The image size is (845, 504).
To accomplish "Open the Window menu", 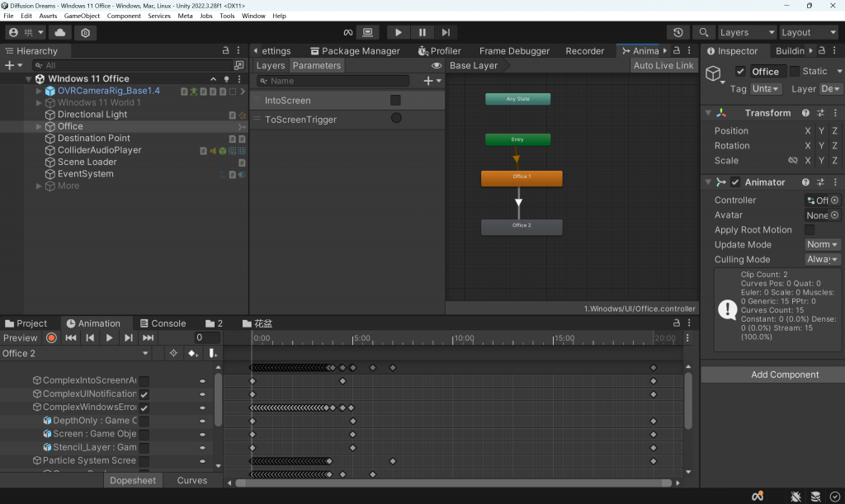I will [x=253, y=16].
